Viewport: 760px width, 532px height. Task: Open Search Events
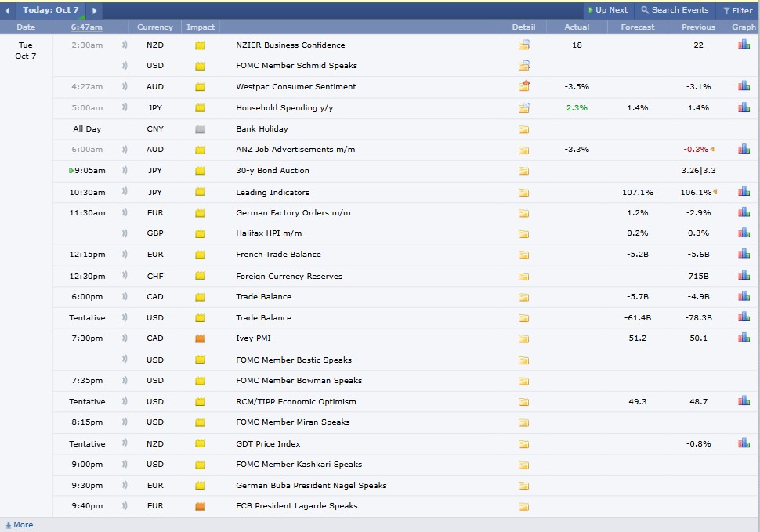[x=675, y=10]
